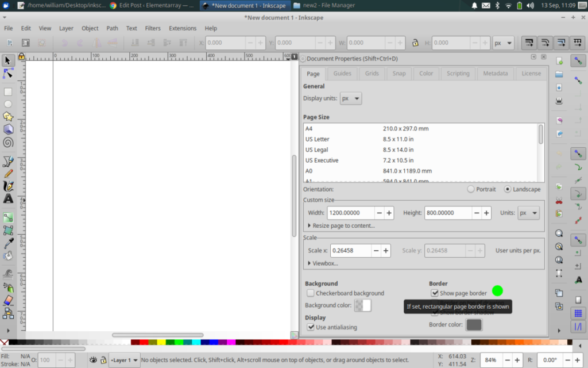Image resolution: width=588 pixels, height=368 pixels.
Task: Select the Node editing tool
Action: click(x=7, y=74)
